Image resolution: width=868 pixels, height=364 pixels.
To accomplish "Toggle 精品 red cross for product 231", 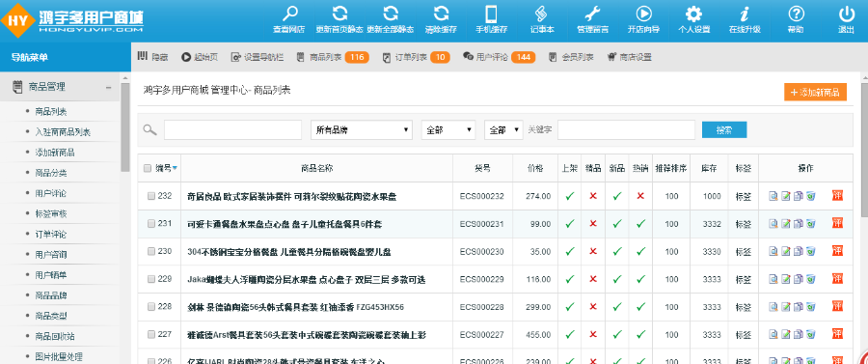I will [593, 224].
